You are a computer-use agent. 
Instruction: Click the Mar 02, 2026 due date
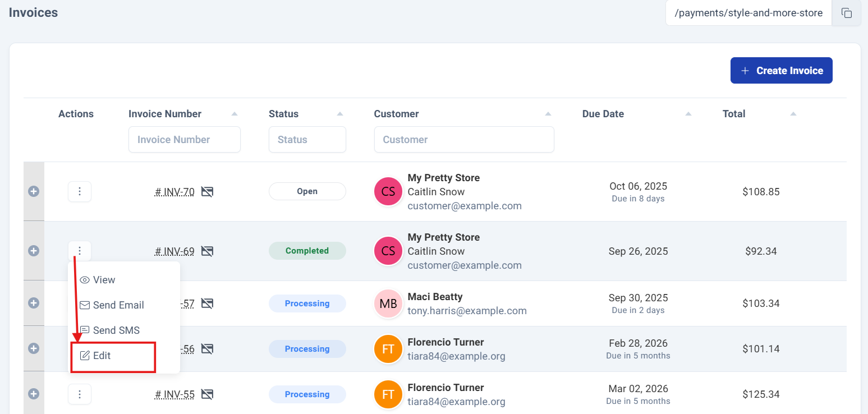point(639,389)
